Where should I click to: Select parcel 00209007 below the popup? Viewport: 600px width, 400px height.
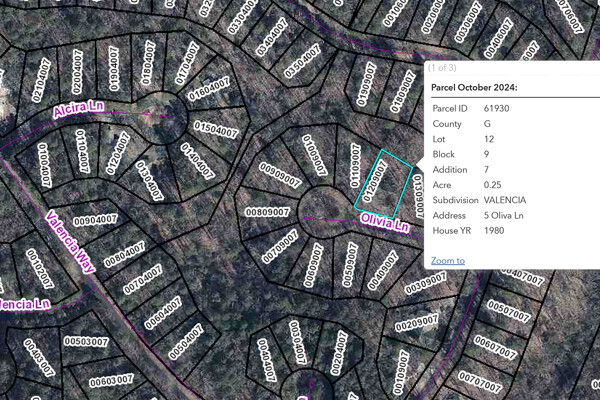click(x=416, y=322)
